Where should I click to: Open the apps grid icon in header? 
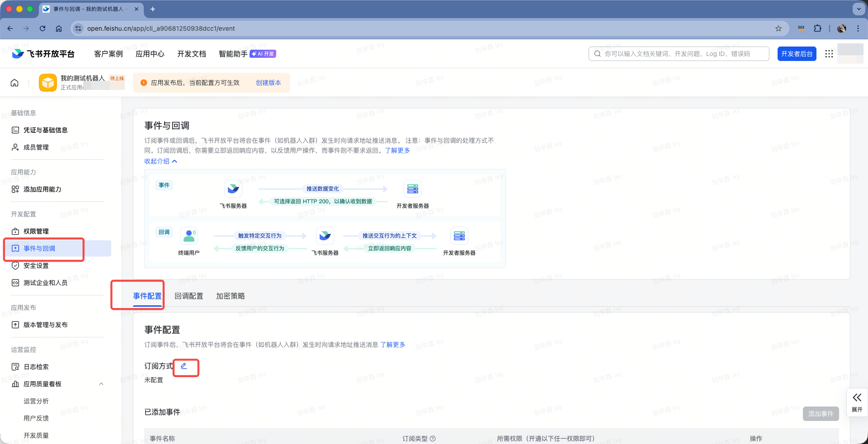[x=829, y=54]
